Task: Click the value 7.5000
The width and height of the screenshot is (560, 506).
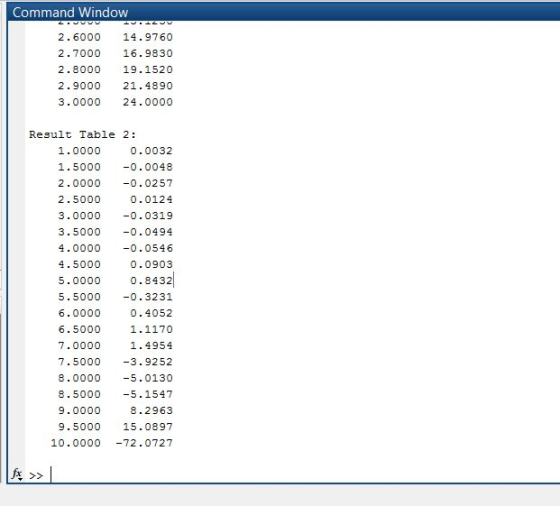Action: (79, 362)
